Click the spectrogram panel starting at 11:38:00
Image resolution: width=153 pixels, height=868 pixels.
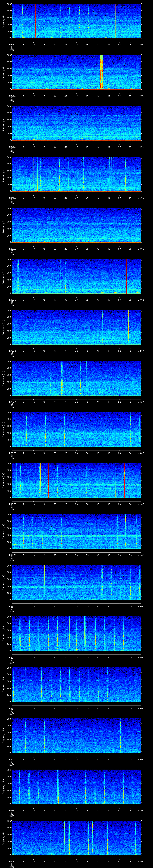pos(77,378)
